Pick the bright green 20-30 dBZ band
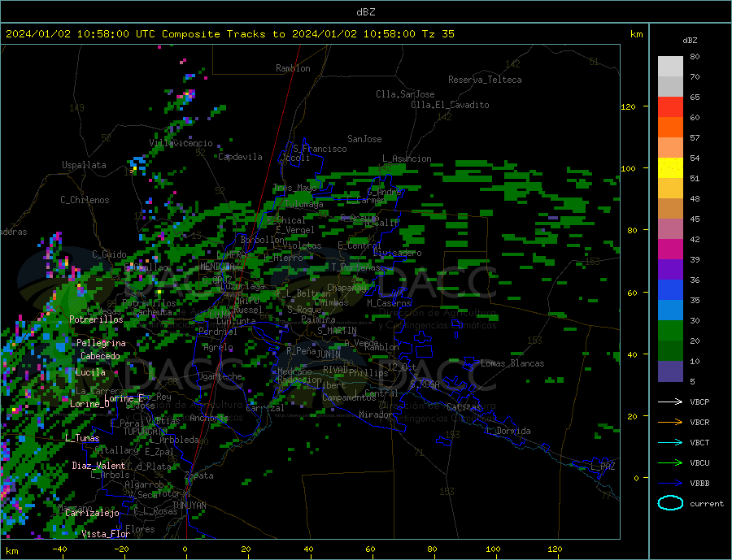Screen dimensions: 732x560 (x=670, y=331)
